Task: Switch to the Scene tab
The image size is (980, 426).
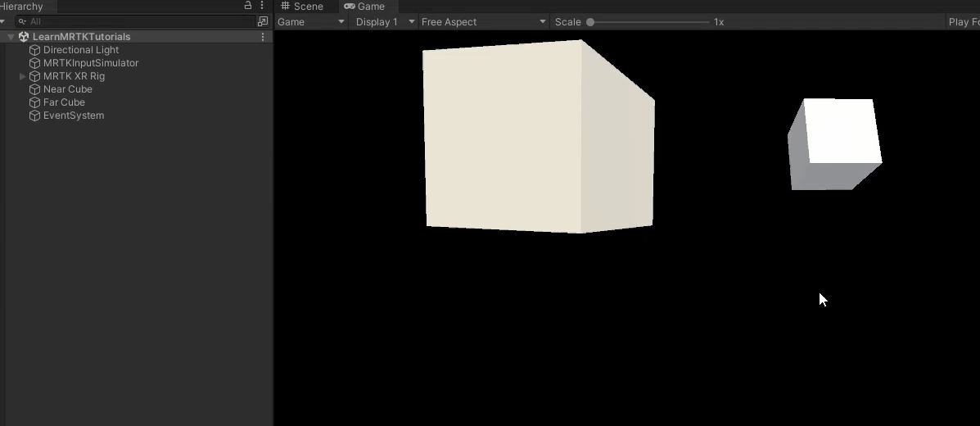Action: point(302,7)
